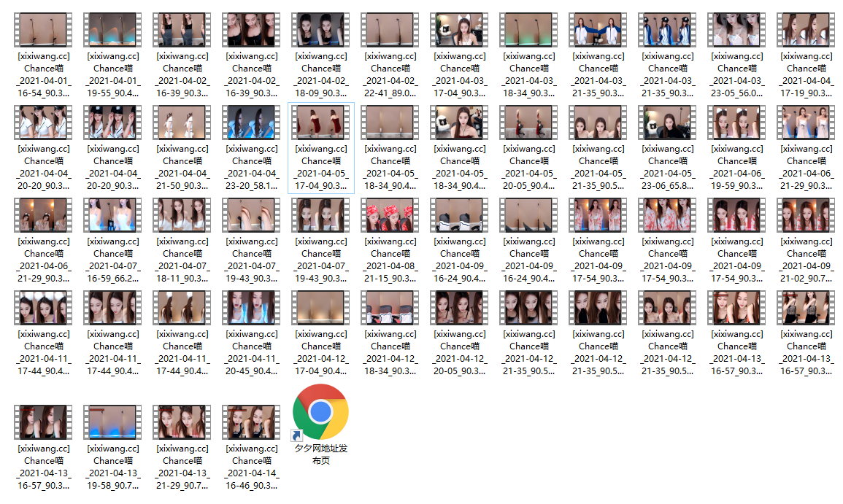Viewport: 843px width, 504px height.
Task: Choose the 2021-04-06 19-59 video file
Action: coord(736,123)
